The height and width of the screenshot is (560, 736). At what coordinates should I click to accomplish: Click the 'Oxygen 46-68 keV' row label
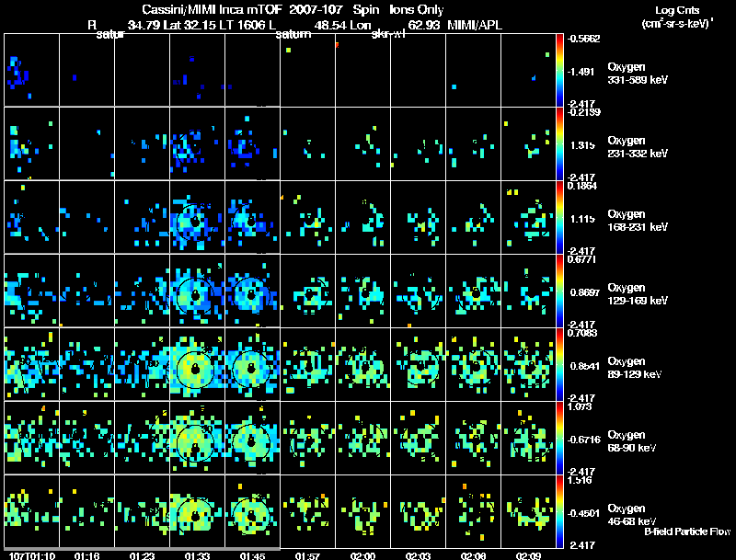pyautogui.click(x=632, y=515)
